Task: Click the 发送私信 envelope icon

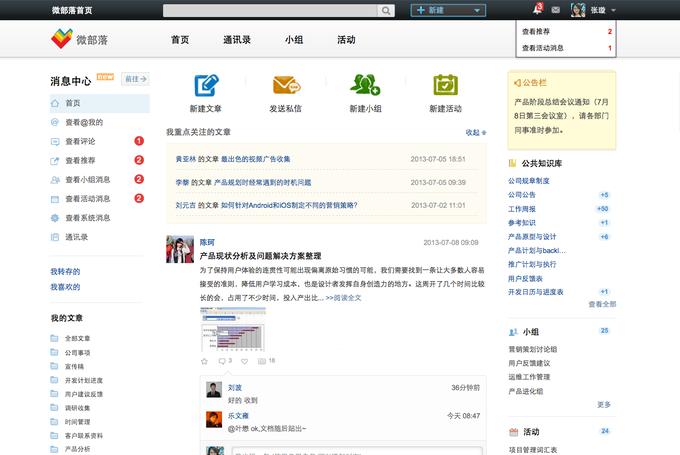Action: tap(286, 85)
